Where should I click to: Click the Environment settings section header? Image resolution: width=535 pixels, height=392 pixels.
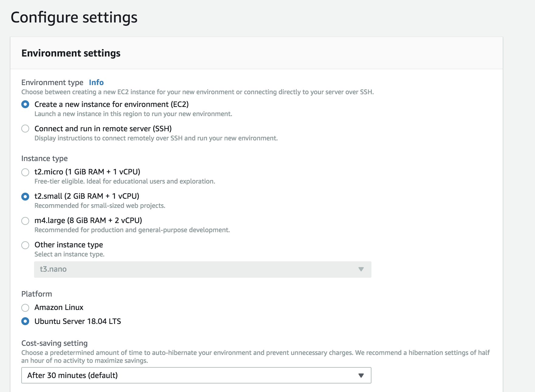[x=71, y=53]
